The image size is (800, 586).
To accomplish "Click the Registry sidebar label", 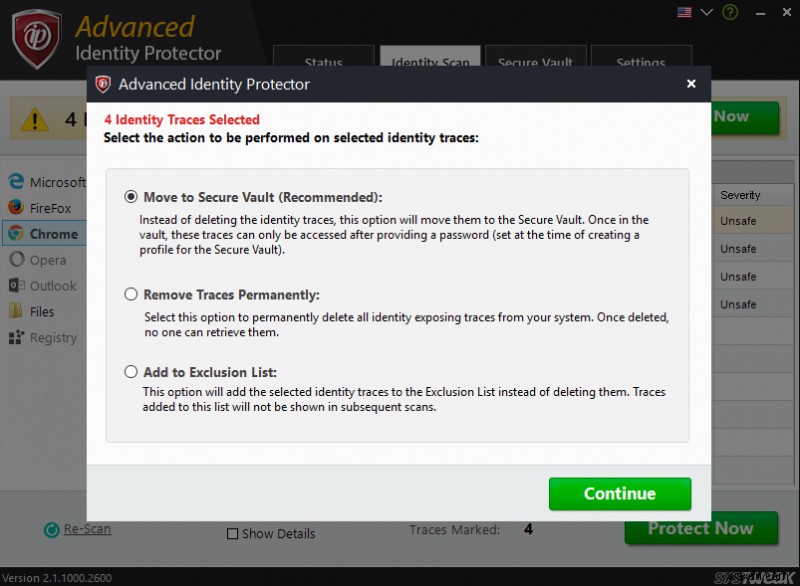I will (x=54, y=338).
